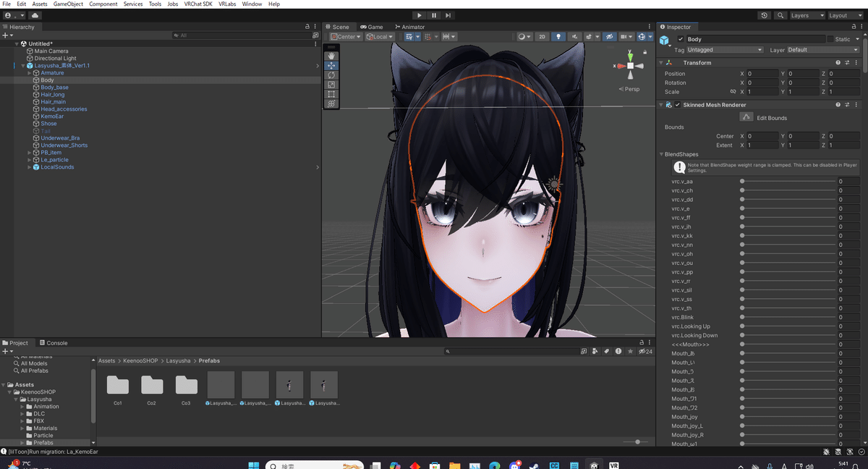Toggle Skinned Mesh Renderer enabled checkbox
Screen dimensions: 868x469
click(x=677, y=105)
